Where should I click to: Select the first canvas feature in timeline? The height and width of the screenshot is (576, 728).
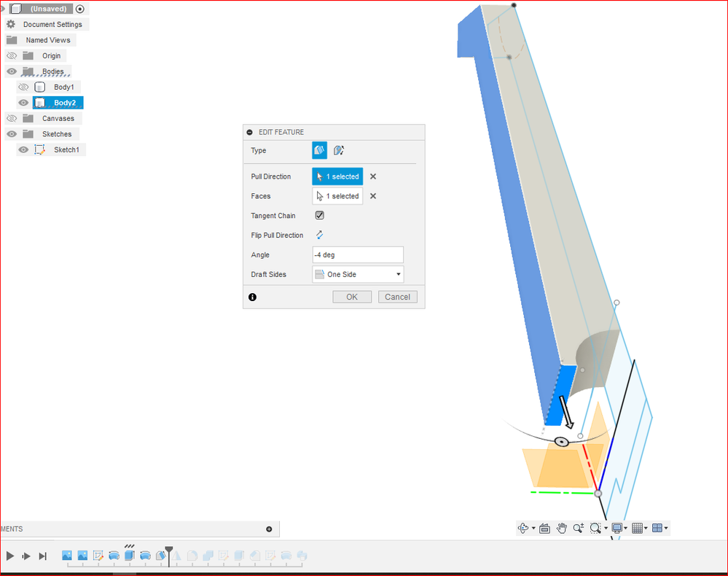pos(67,556)
